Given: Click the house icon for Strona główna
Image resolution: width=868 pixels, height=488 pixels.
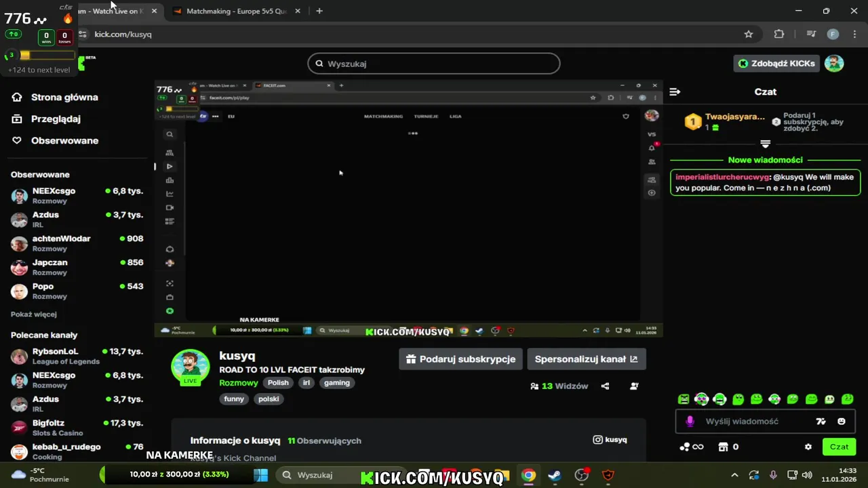Looking at the screenshot, I should tap(17, 97).
